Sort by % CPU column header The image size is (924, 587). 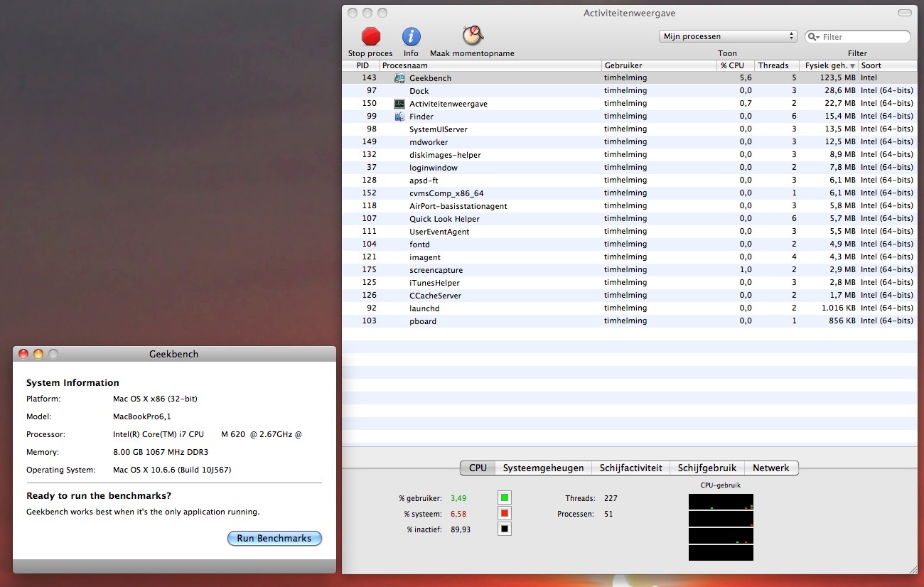pos(736,65)
